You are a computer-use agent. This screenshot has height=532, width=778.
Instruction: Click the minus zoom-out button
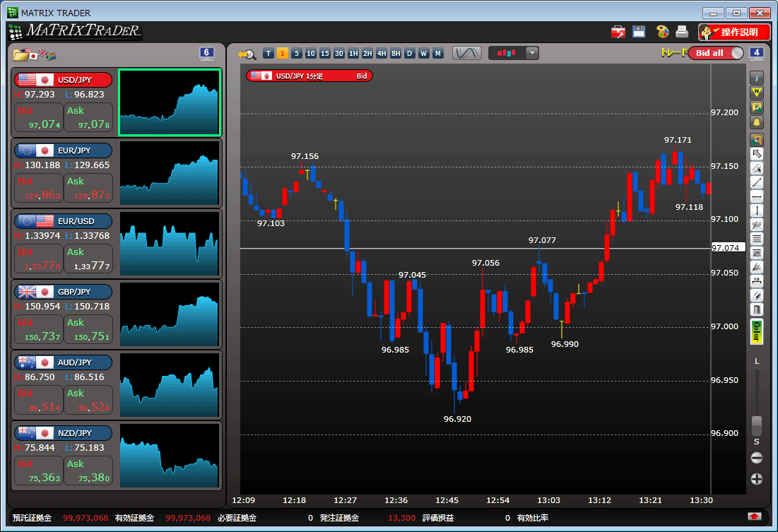757,458
